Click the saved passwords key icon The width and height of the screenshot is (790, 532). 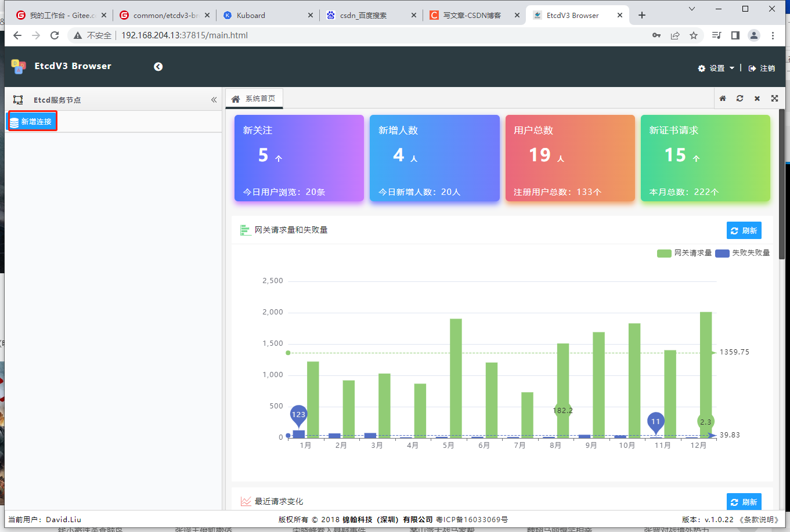click(x=656, y=35)
